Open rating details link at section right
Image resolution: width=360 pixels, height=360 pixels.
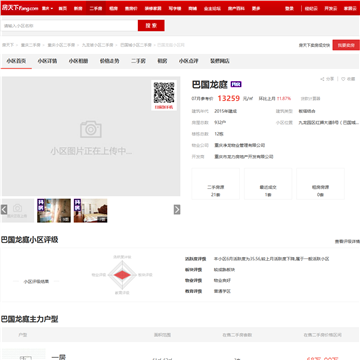(x=347, y=241)
